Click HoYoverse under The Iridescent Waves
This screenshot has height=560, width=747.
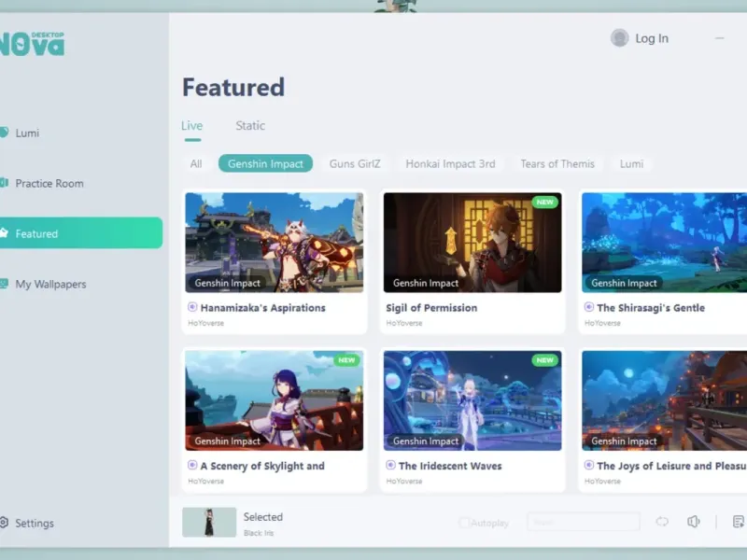(x=404, y=481)
